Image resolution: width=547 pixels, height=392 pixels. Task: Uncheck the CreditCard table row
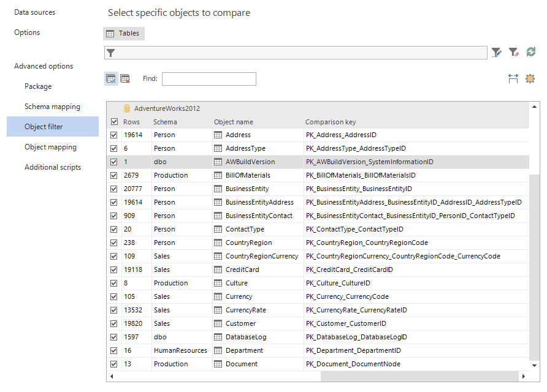(x=114, y=269)
